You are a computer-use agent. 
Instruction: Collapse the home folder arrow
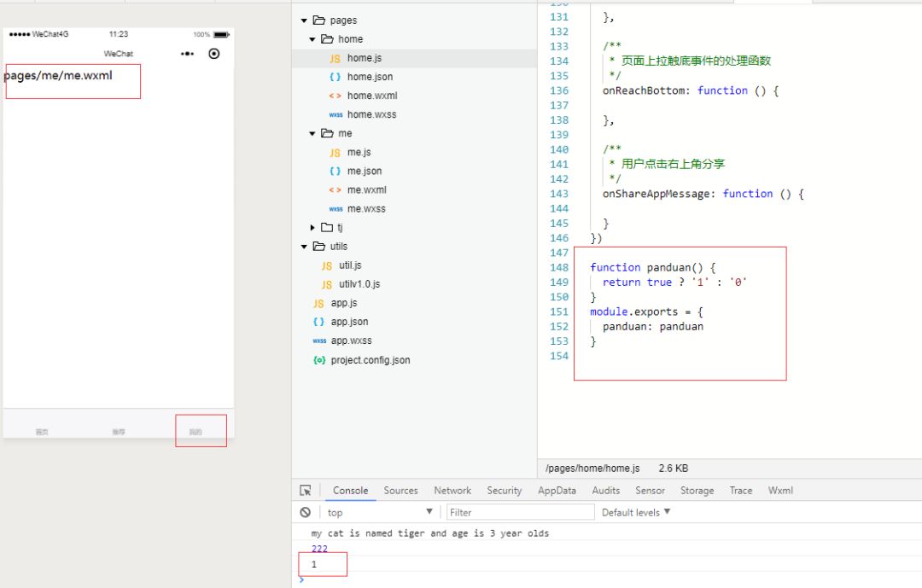tap(312, 39)
